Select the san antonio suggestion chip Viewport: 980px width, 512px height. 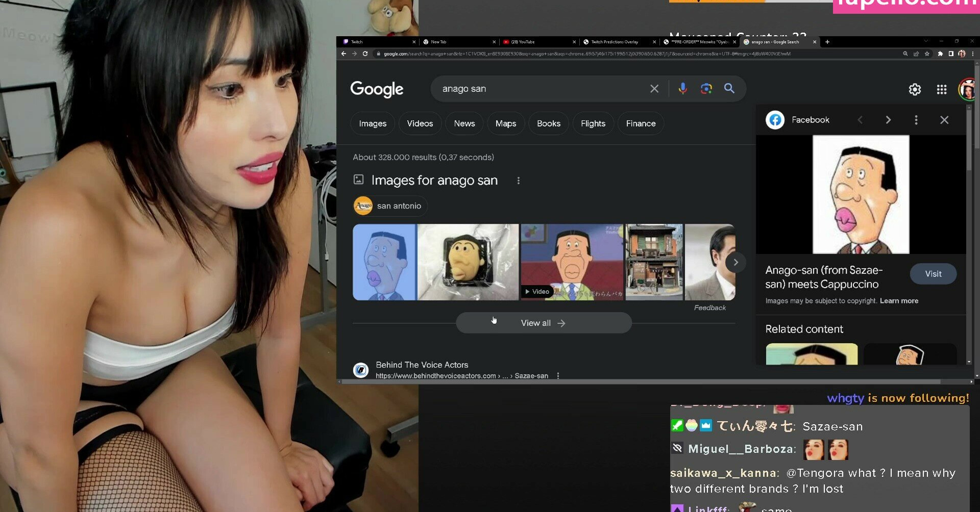[x=390, y=206]
